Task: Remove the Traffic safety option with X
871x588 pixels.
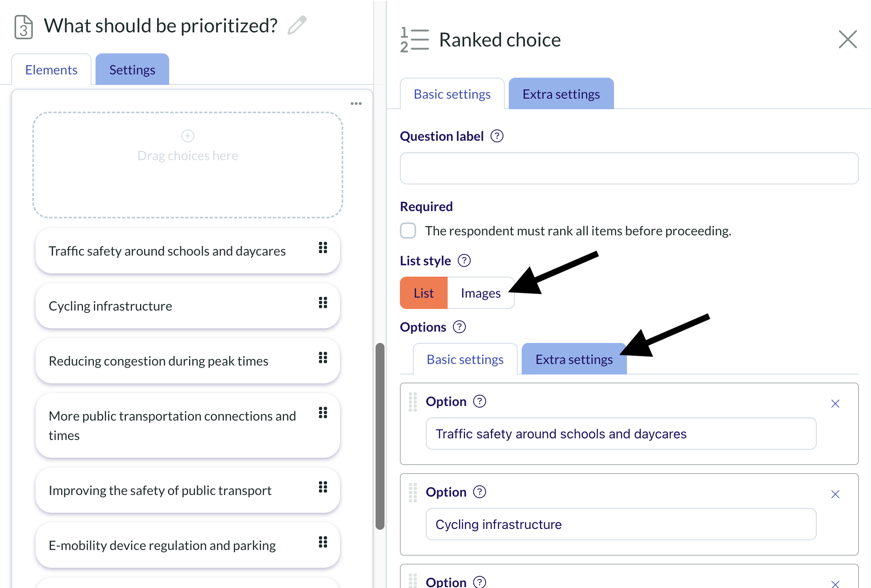Action: tap(835, 404)
